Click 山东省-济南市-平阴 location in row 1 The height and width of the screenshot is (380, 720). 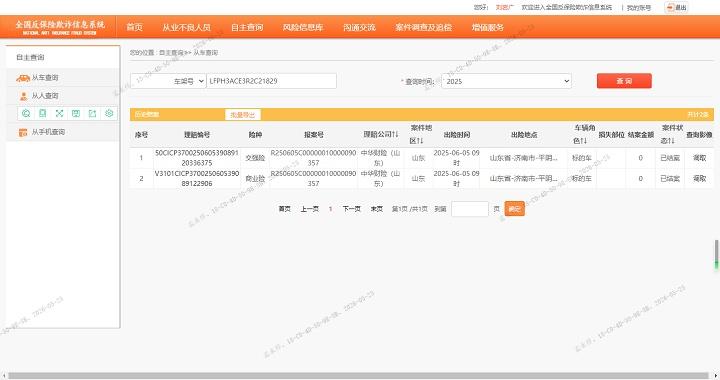pos(523,158)
